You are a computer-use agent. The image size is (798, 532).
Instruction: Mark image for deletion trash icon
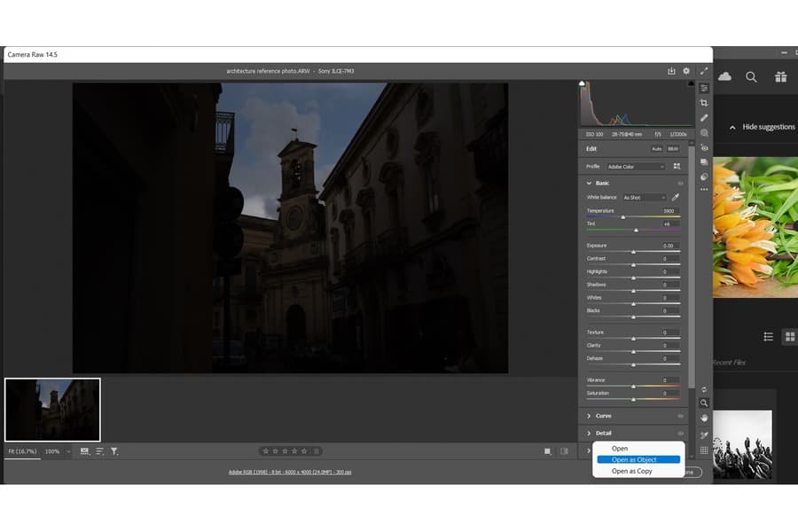(317, 451)
